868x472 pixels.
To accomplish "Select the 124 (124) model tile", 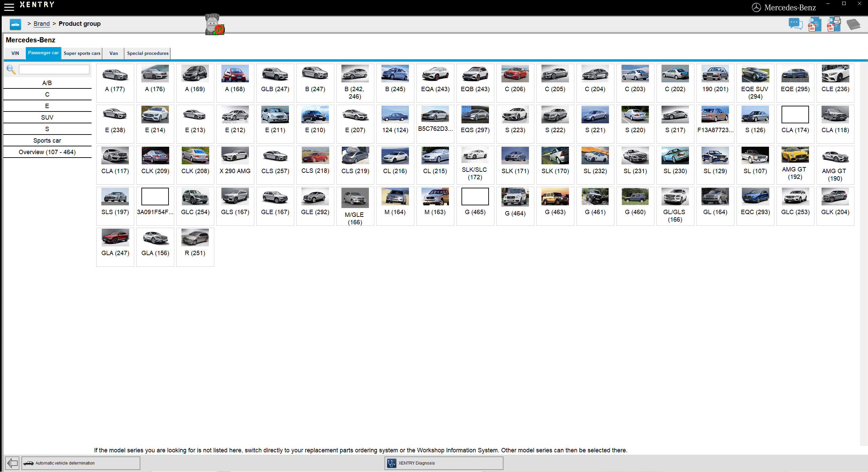I will pos(395,124).
